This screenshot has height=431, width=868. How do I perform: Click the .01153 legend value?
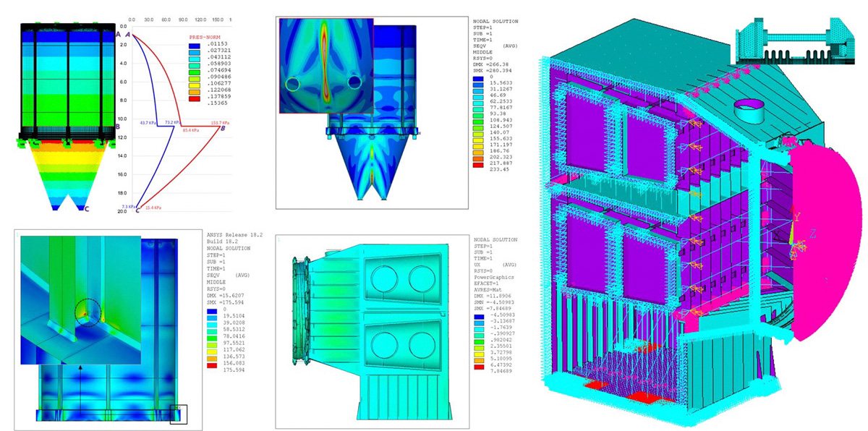(x=218, y=44)
